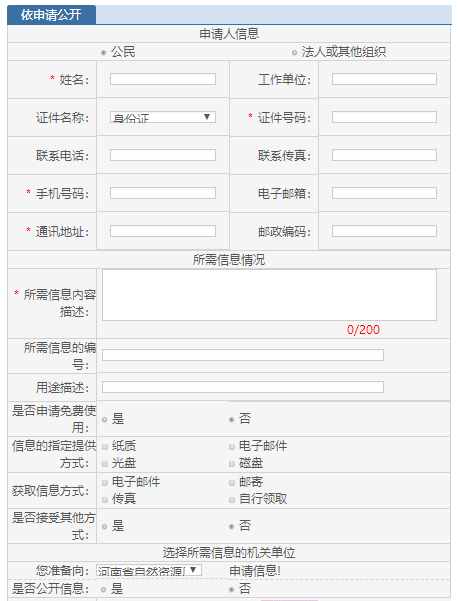Image resolution: width=460 pixels, height=601 pixels.
Task: Expand the 您准备向 agency dropdown
Action: [x=149, y=570]
